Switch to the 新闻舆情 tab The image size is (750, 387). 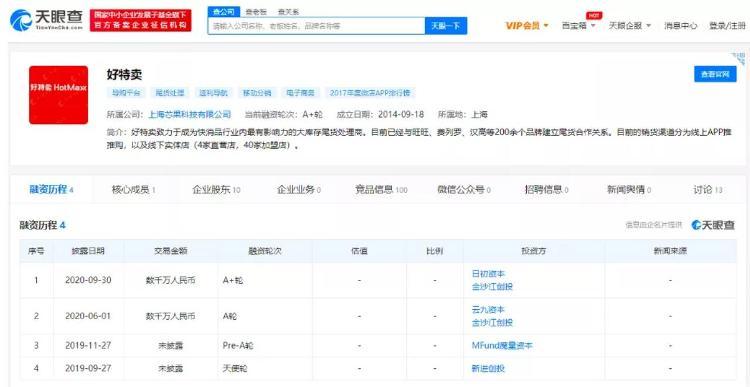(629, 189)
